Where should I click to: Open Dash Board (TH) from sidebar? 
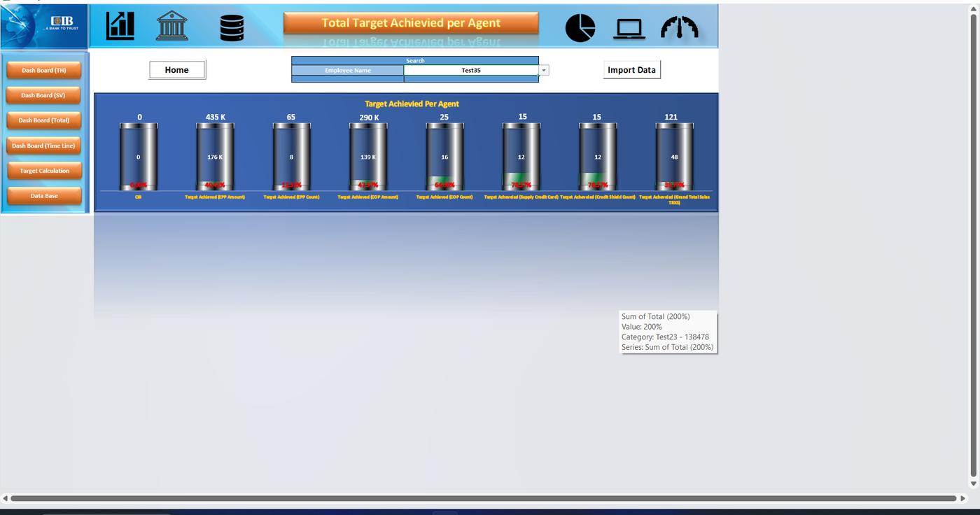point(44,70)
